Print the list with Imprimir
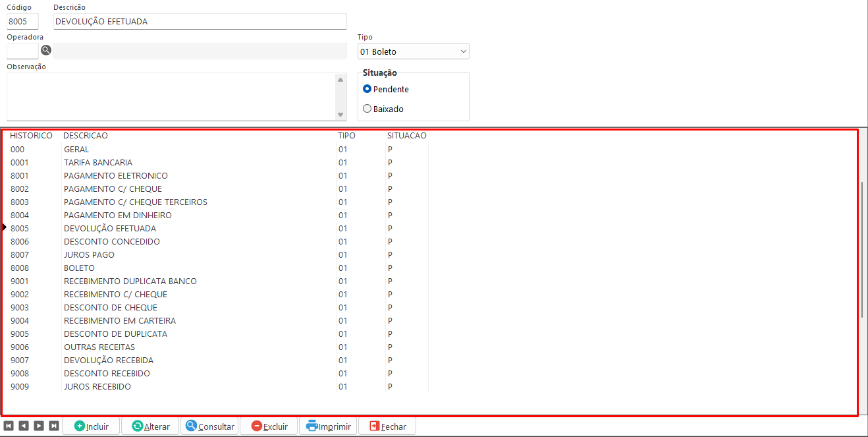 (328, 426)
